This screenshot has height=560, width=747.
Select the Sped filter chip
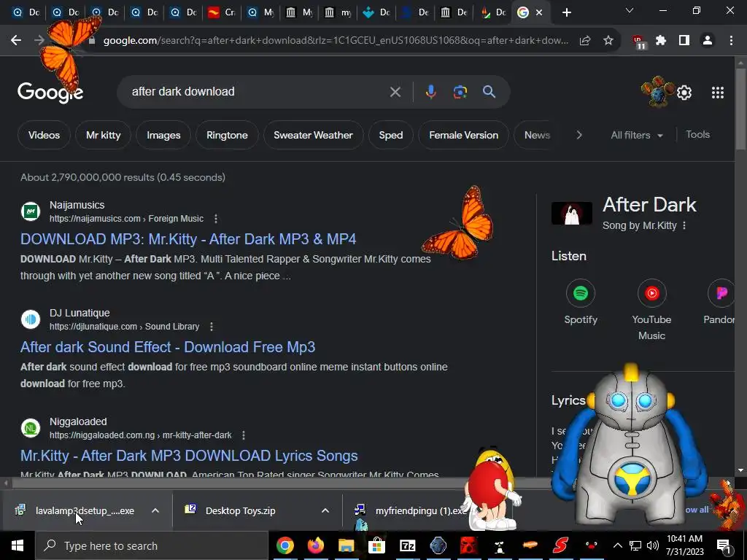pyautogui.click(x=391, y=135)
